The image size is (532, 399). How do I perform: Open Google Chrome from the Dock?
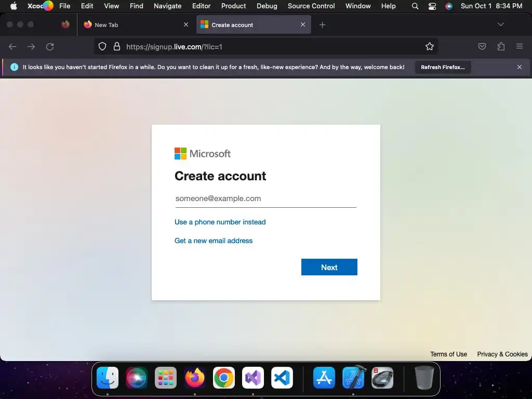[x=224, y=378]
